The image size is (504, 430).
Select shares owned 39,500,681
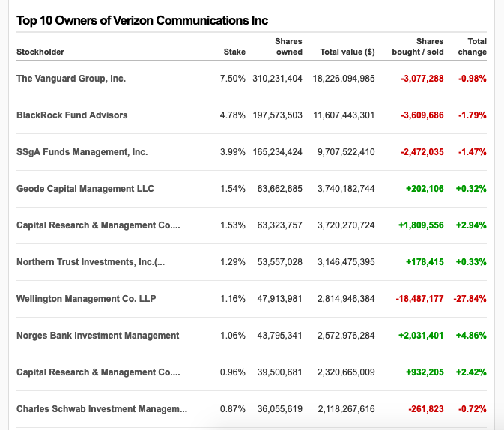279,372
